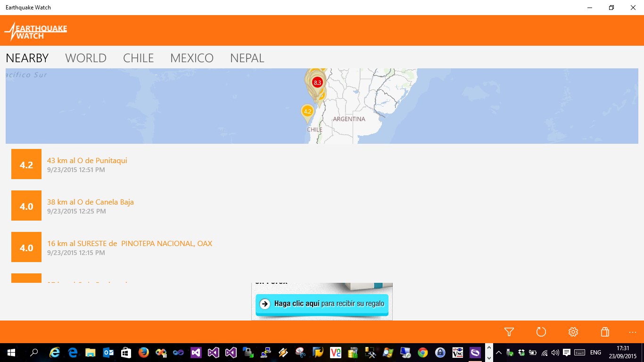Show hidden icons with the tray chevron
644x362 pixels.
tap(498, 352)
